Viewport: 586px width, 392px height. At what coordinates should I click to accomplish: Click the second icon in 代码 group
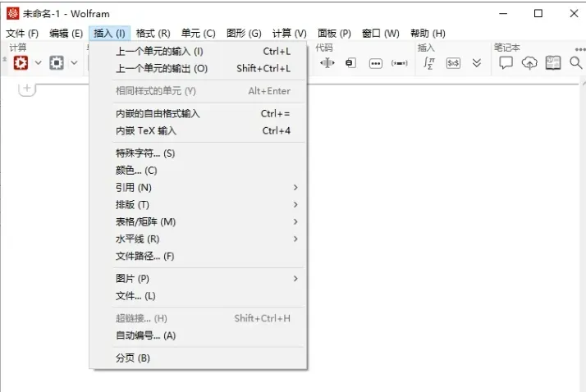pos(350,62)
